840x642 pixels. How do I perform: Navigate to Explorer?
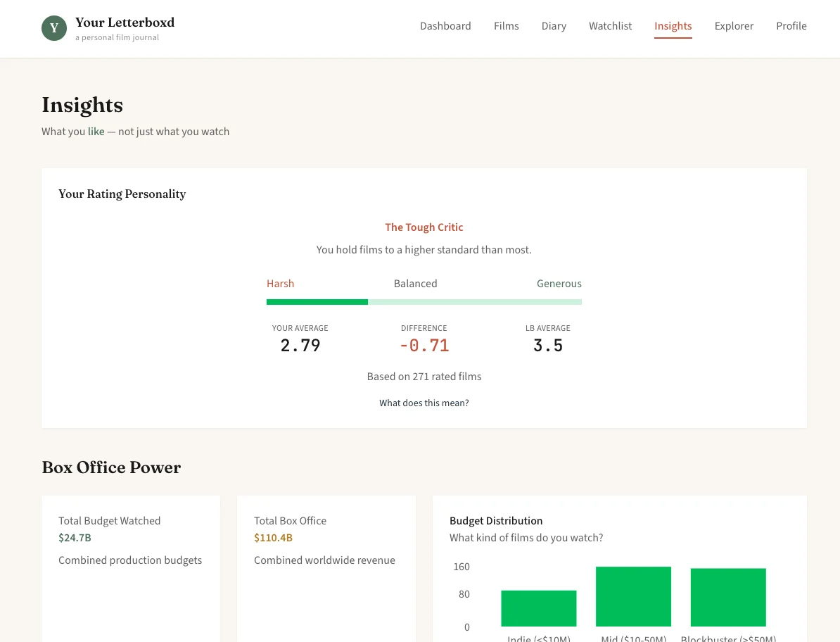coord(734,26)
